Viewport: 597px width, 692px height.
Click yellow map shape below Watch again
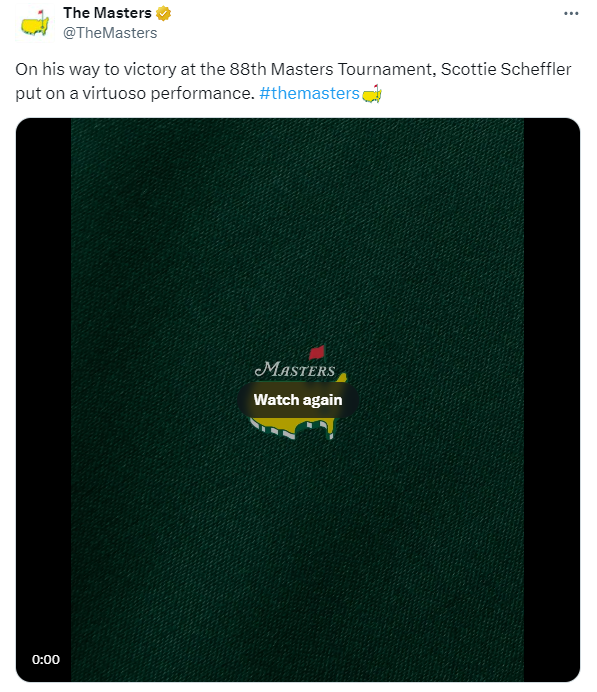pyautogui.click(x=293, y=428)
